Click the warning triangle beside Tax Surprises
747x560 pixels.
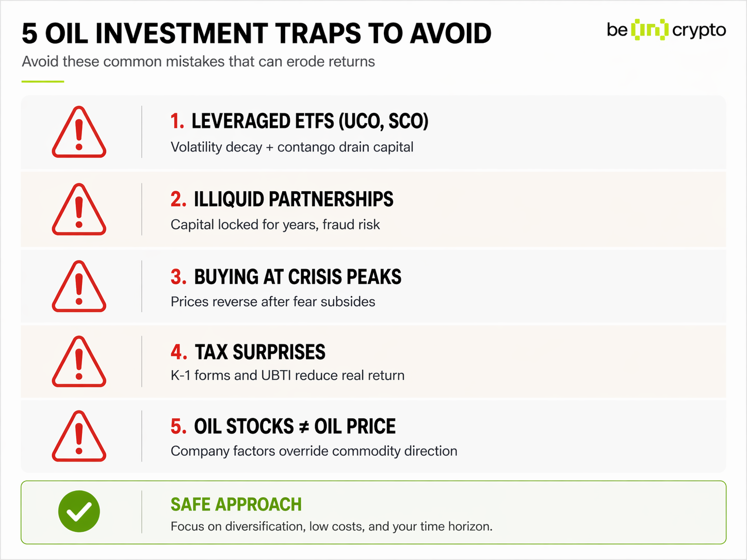click(79, 363)
